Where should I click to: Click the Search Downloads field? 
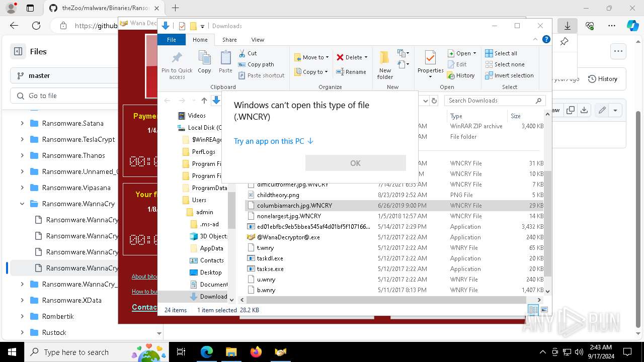496,101
